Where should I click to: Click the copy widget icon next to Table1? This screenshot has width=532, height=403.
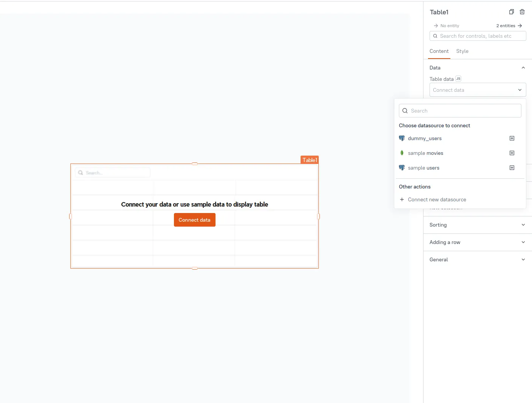point(511,12)
